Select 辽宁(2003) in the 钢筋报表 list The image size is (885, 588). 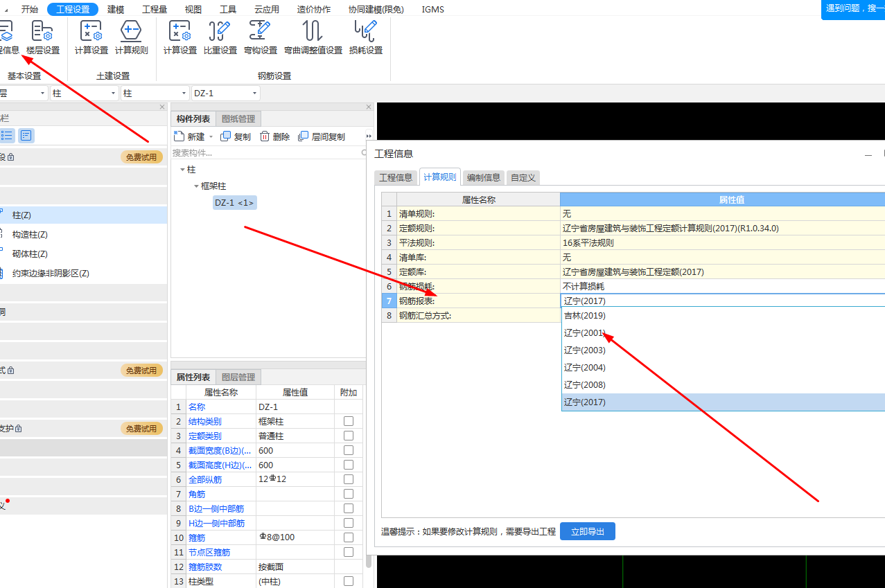(723, 350)
